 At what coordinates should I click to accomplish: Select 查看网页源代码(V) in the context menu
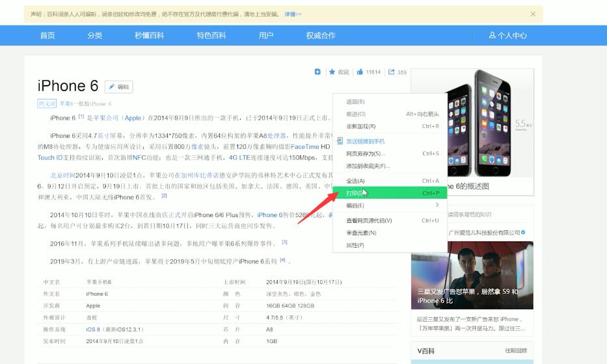(390, 220)
